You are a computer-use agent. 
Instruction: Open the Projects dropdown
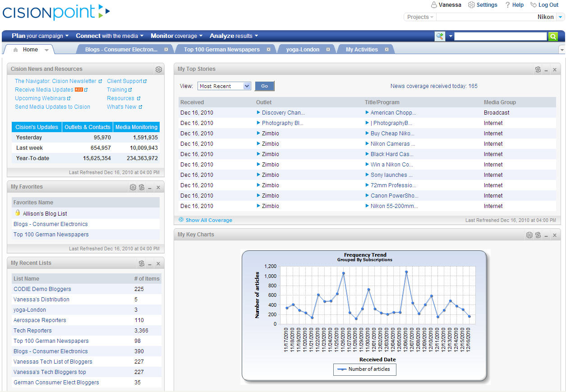tap(419, 17)
